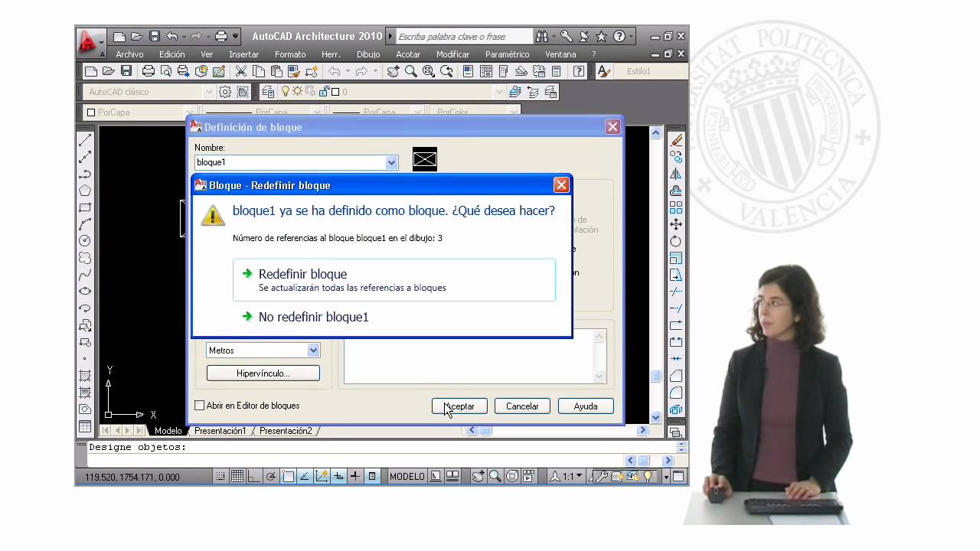This screenshot has width=980, height=551.
Task: Select the Move modify tool
Action: click(x=676, y=224)
